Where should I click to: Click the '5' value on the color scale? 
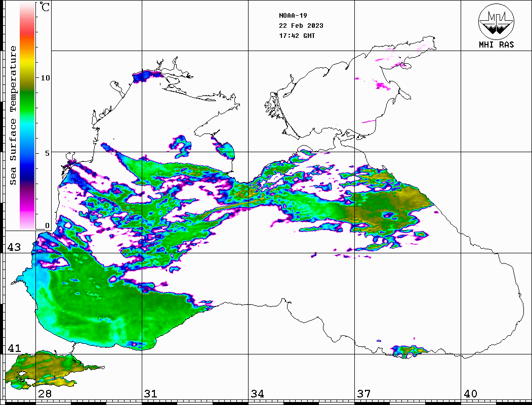(47, 153)
